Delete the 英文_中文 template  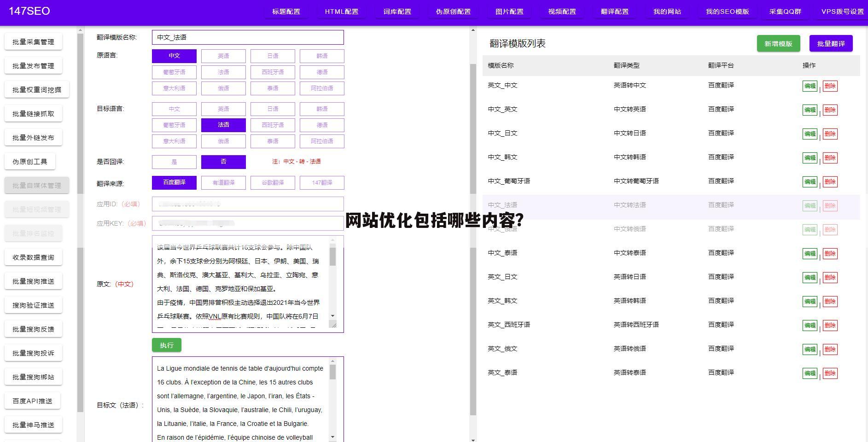[830, 86]
